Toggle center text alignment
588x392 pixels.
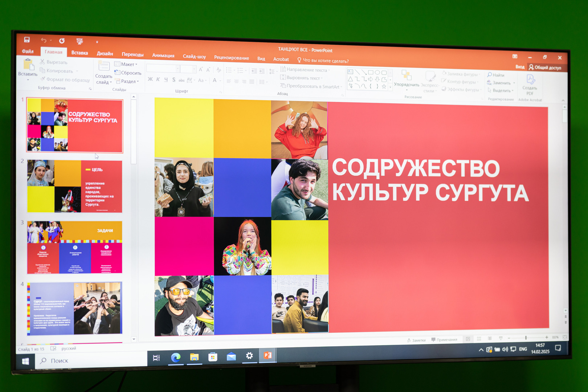click(236, 81)
